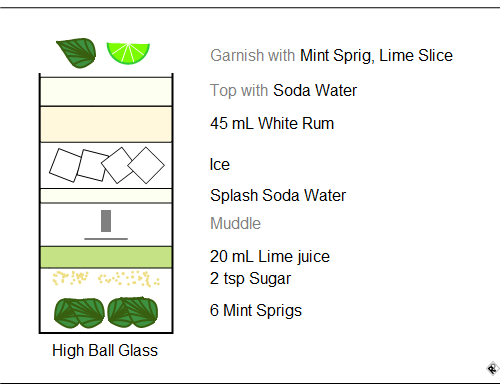Click the 'Ice' ingredient label

coord(220,164)
